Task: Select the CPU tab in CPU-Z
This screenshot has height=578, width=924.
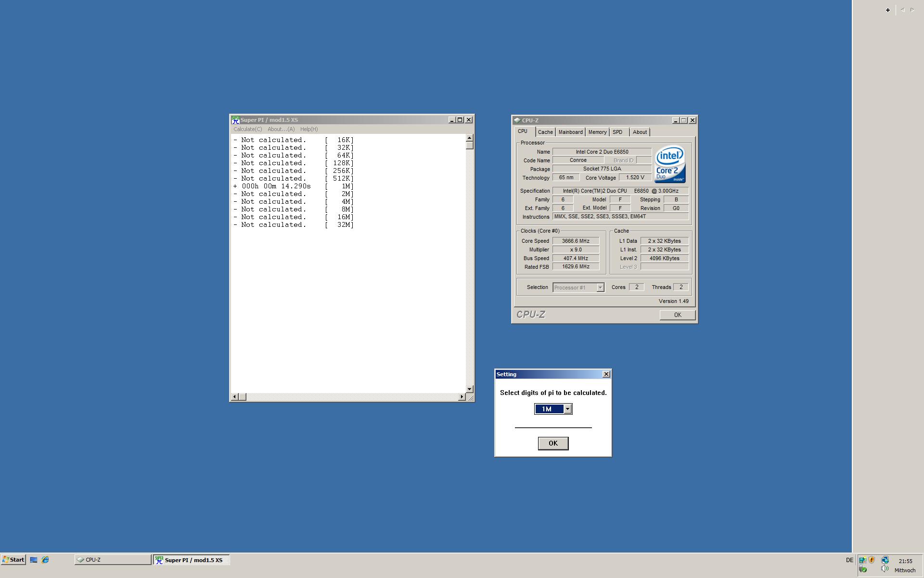Action: coord(523,131)
